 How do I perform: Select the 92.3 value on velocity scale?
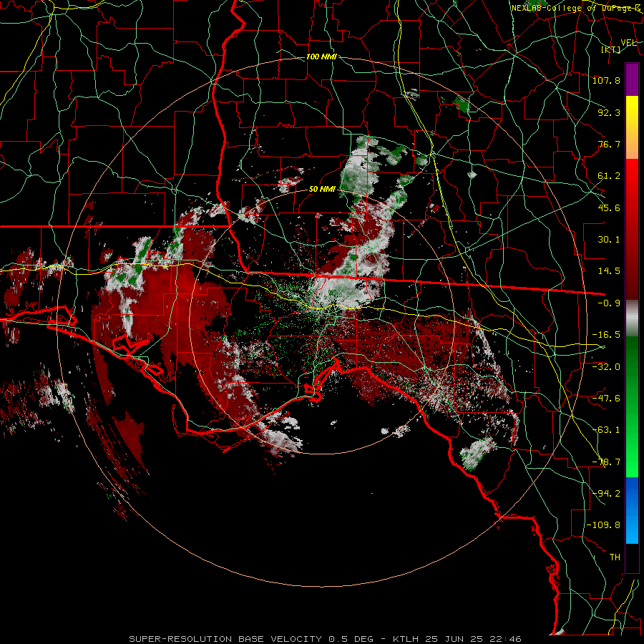click(x=609, y=112)
